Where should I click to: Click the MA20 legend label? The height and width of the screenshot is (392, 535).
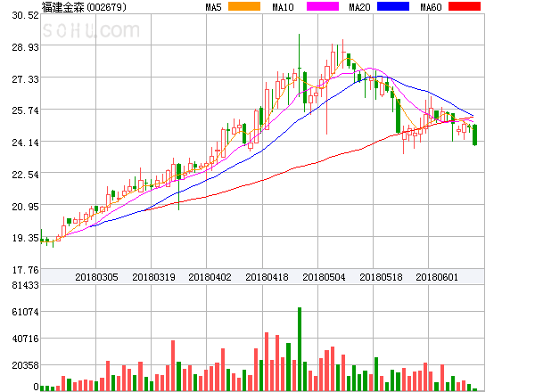coord(359,7)
